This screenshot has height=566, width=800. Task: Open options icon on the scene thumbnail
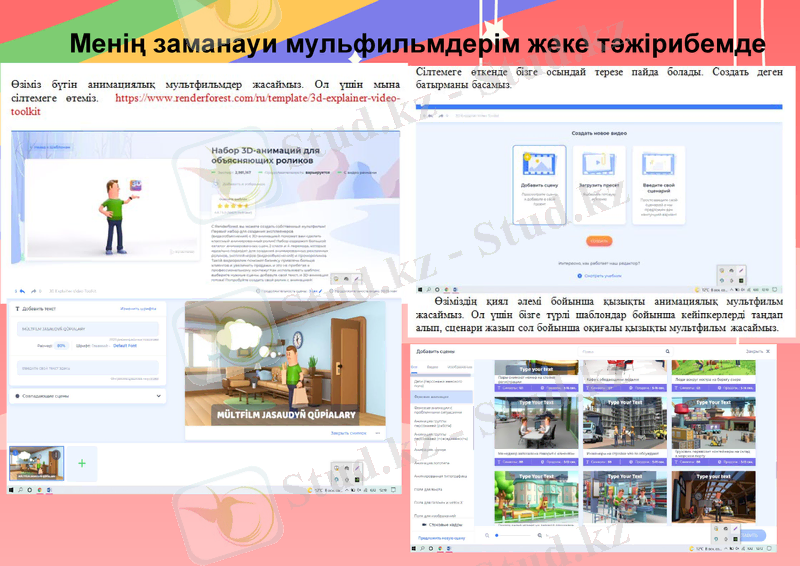[x=57, y=454]
